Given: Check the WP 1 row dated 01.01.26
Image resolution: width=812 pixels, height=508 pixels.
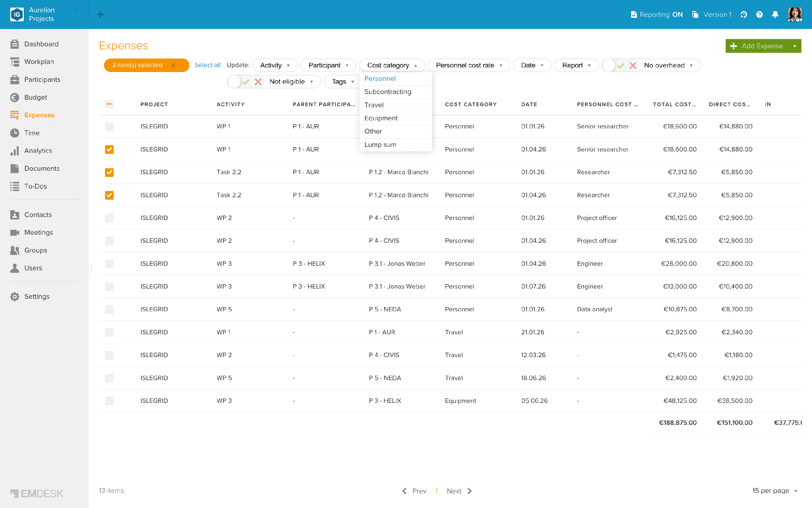Looking at the screenshot, I should click(x=109, y=127).
